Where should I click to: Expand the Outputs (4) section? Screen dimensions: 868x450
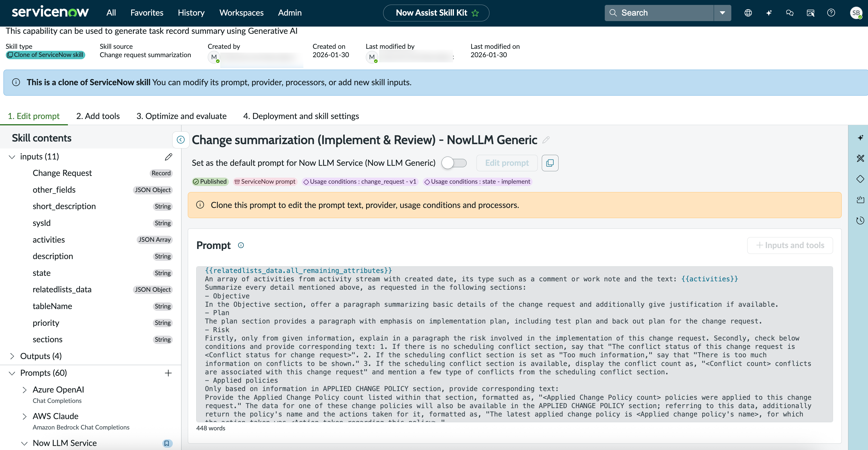[12, 356]
